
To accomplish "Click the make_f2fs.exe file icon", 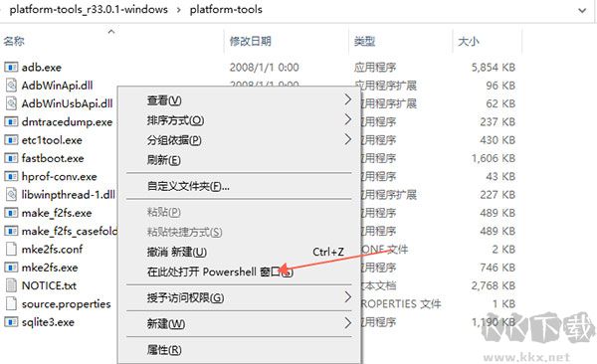I will [x=11, y=213].
